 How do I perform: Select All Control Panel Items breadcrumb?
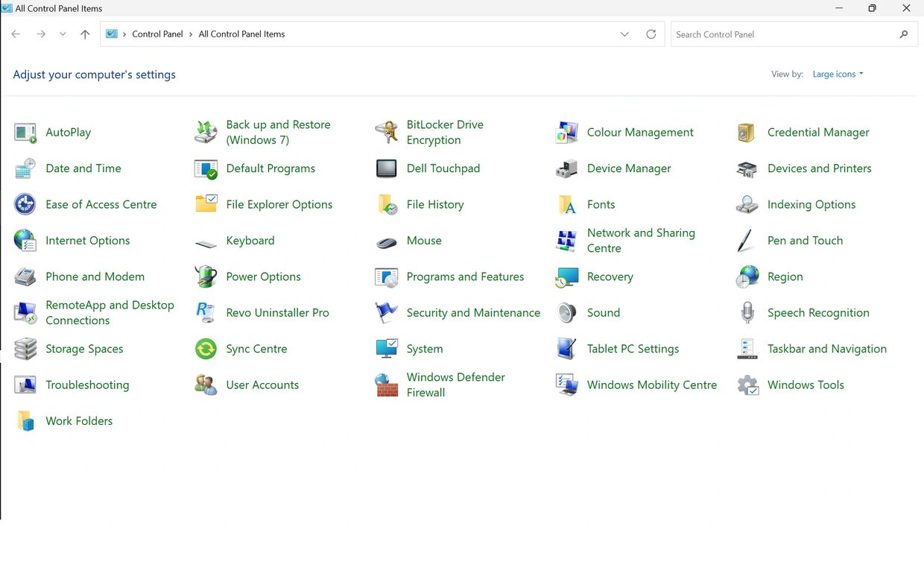[x=241, y=34]
